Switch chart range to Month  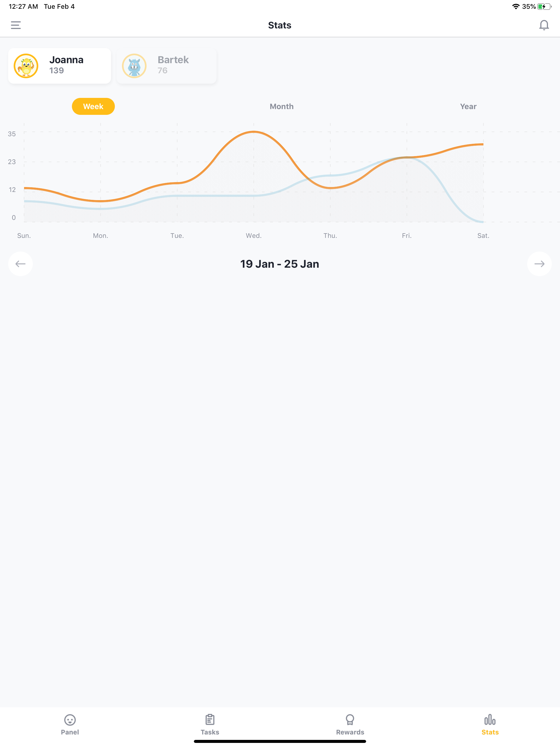[x=281, y=106]
